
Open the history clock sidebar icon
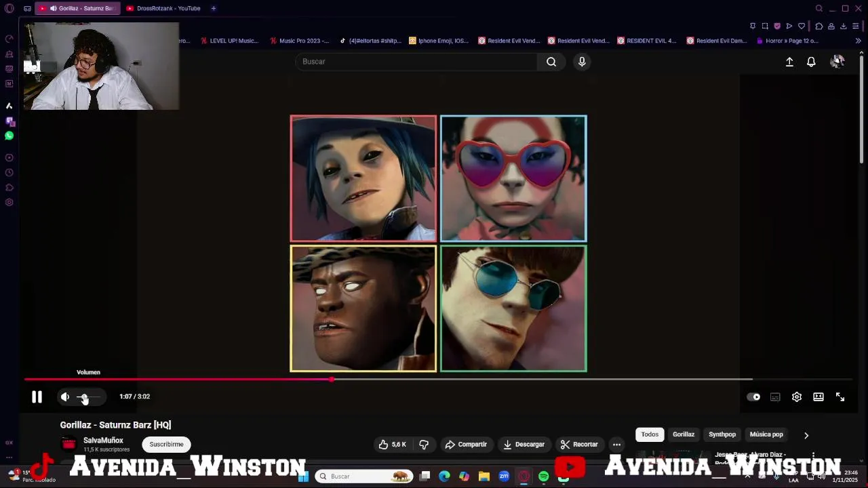tap(9, 173)
